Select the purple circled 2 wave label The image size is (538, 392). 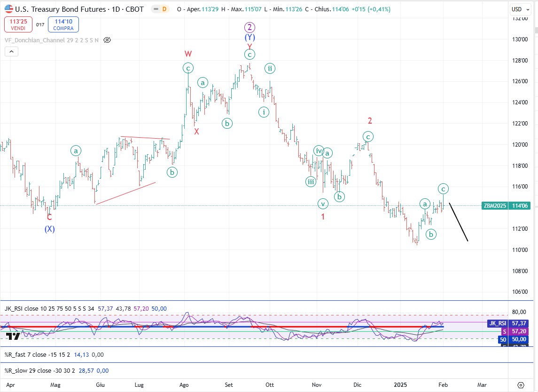(x=250, y=27)
